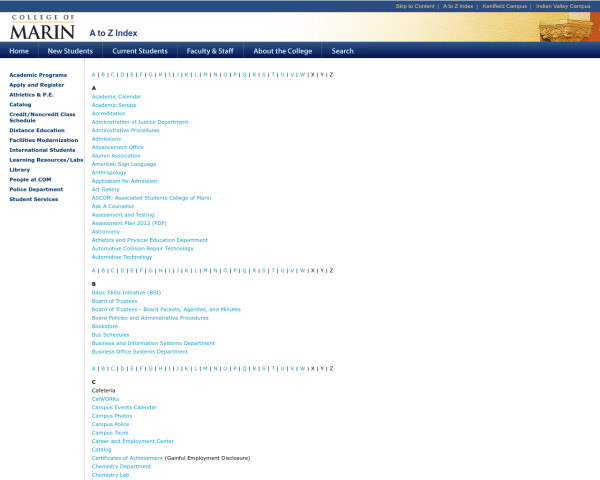Image resolution: width=600 pixels, height=480 pixels.
Task: Open the Alumni Association link
Action: tap(116, 156)
